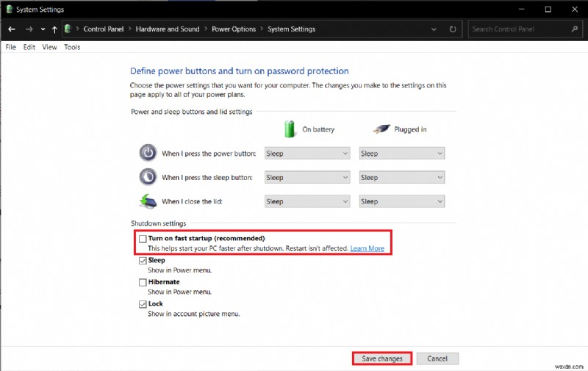
Task: Click the battery icon in address bar
Action: (68, 29)
